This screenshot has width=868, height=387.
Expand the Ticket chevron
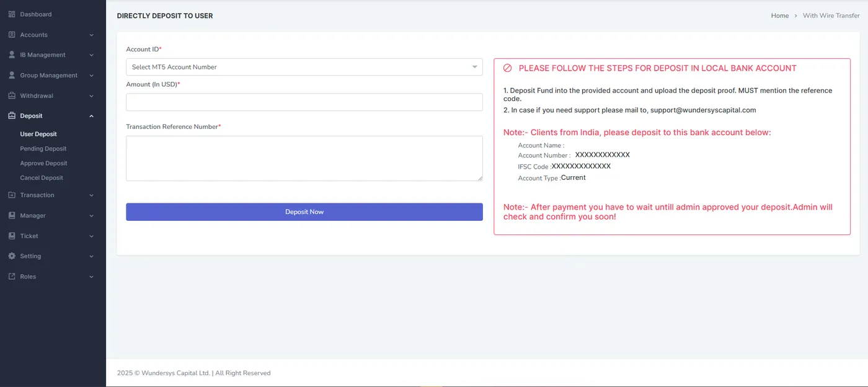click(92, 236)
